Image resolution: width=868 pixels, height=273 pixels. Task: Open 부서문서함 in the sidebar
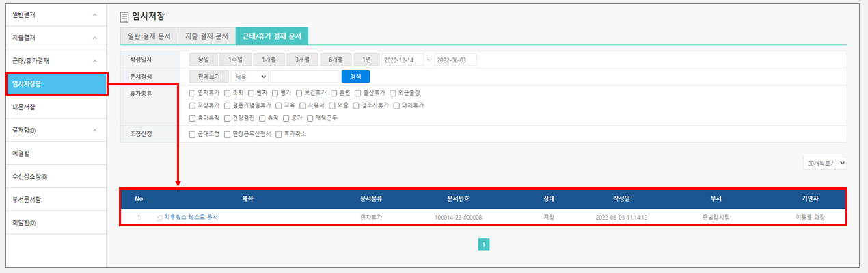[x=56, y=200]
